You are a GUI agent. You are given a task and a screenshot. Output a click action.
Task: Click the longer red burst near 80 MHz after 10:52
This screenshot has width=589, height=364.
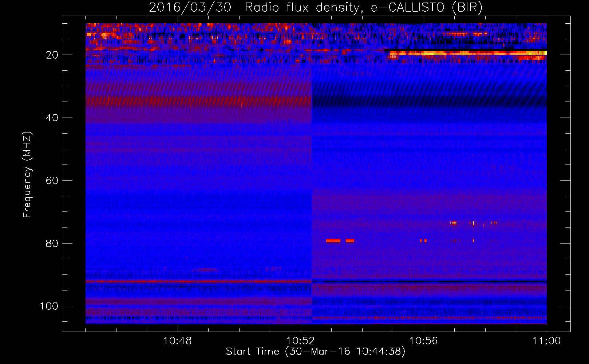tap(333, 241)
